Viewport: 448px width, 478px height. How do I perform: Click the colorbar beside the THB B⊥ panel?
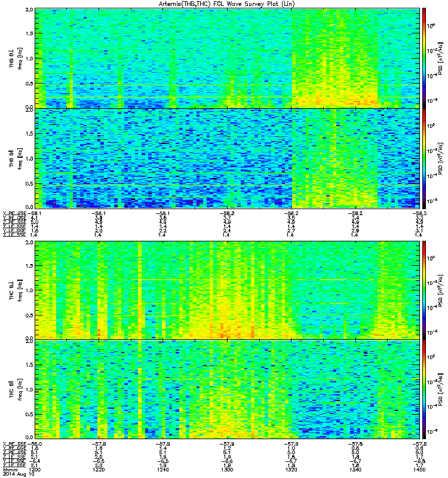pos(424,58)
